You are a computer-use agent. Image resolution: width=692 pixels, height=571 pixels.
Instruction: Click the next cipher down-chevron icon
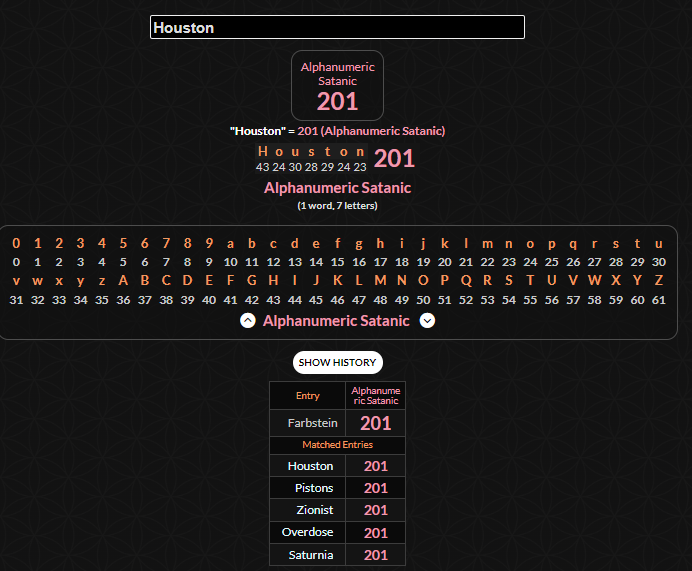tap(427, 320)
